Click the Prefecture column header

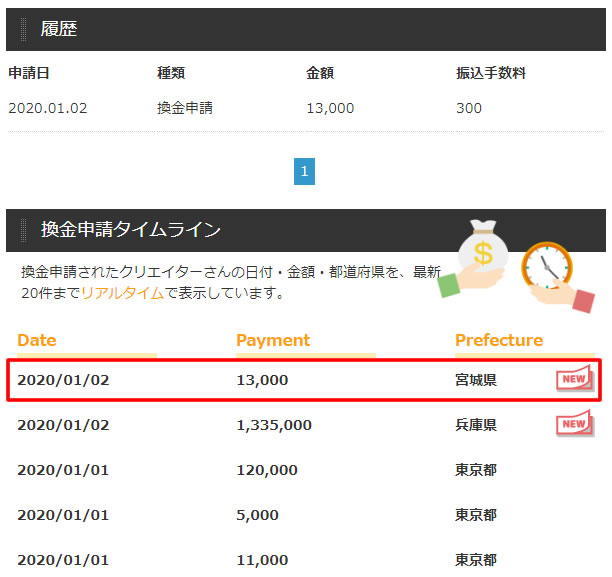click(x=499, y=340)
